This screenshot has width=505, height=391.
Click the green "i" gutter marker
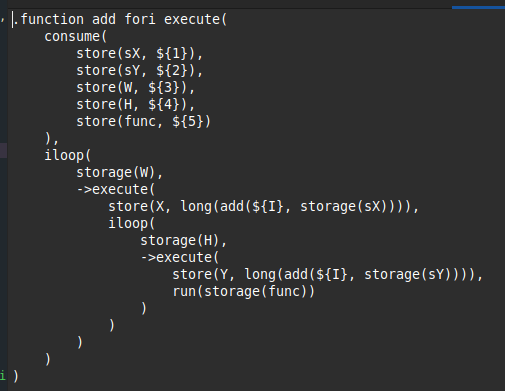point(3,376)
